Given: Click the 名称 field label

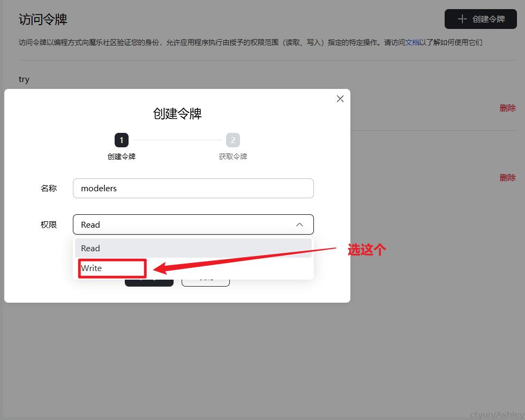Looking at the screenshot, I should coord(49,188).
